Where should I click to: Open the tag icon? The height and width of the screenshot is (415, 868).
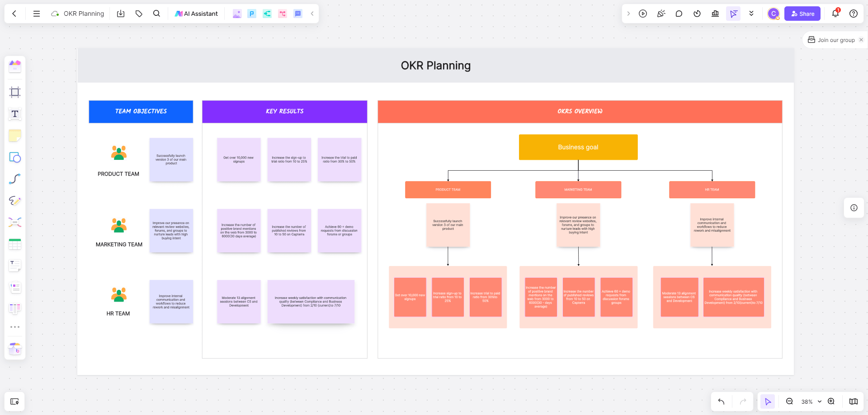click(x=139, y=14)
